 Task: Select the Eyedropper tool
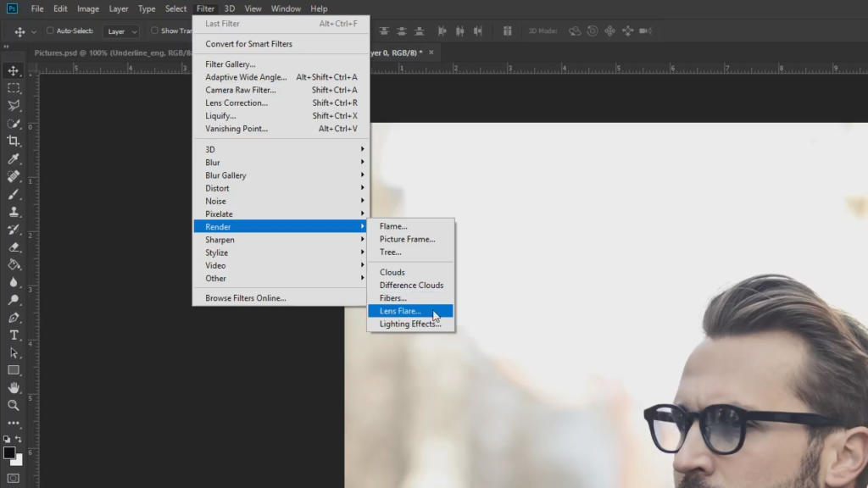[14, 158]
